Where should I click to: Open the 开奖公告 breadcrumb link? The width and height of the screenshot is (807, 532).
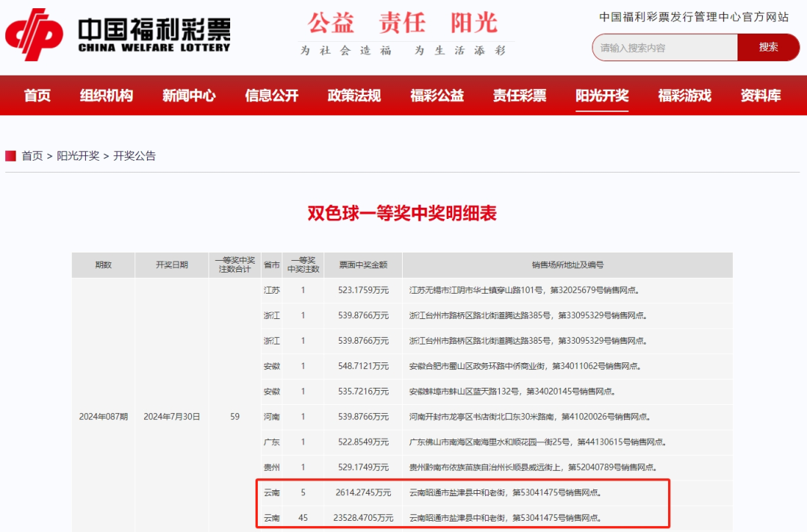click(x=134, y=156)
